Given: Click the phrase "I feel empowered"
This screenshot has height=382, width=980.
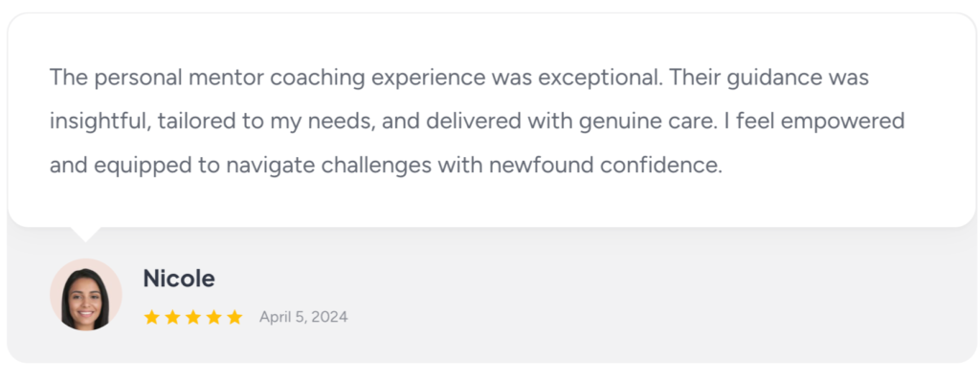Looking at the screenshot, I should (814, 122).
